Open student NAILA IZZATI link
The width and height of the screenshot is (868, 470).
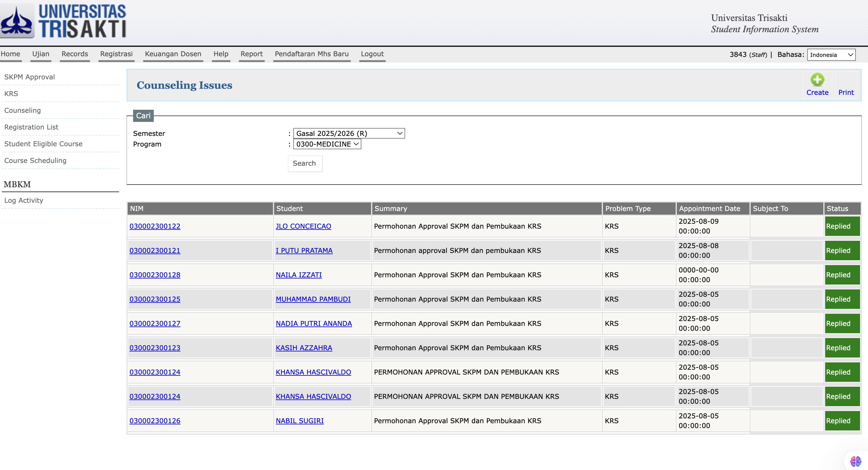point(298,275)
